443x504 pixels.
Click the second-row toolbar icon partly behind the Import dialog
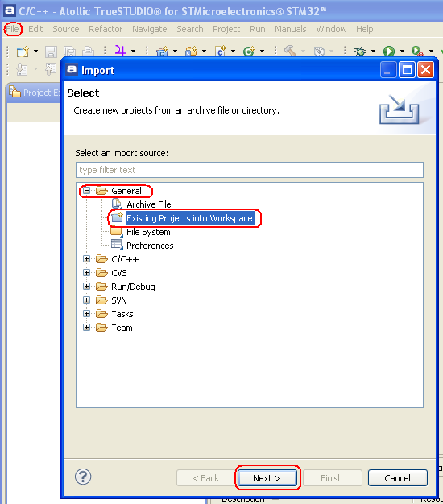point(51,69)
